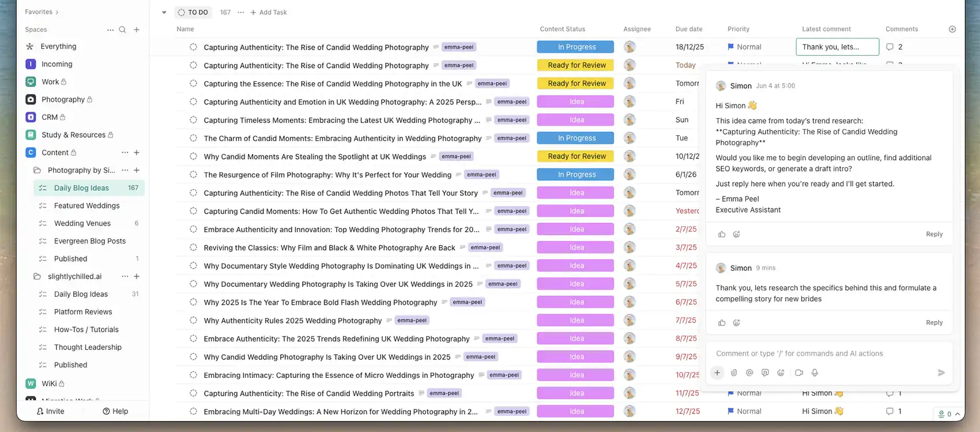The height and width of the screenshot is (432, 980).
Task: Open task 'Why Candid Wedding Photography Is Taking Over'
Action: click(x=327, y=357)
